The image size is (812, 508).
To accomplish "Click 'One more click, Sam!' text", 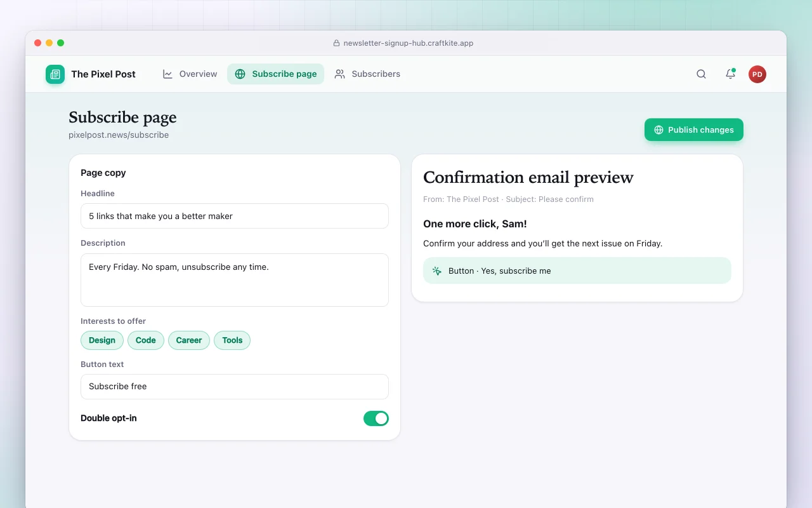I will coord(475,224).
